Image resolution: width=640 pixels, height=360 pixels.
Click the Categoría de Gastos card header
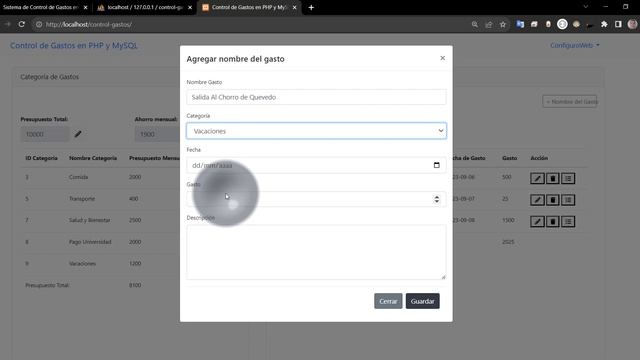click(x=49, y=77)
